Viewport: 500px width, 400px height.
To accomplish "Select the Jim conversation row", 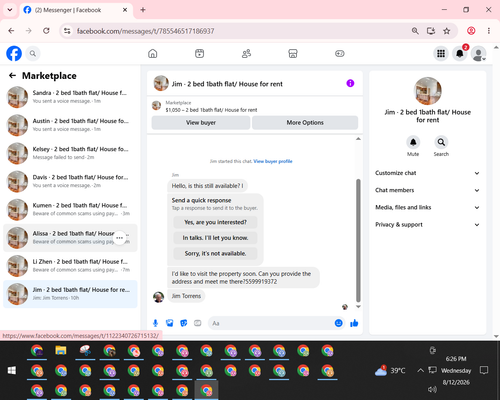I will [x=70, y=294].
